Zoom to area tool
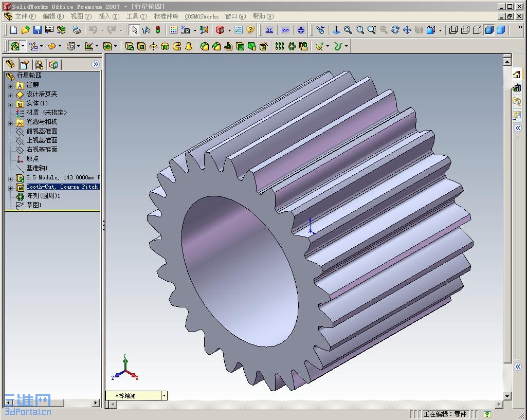 point(359,30)
